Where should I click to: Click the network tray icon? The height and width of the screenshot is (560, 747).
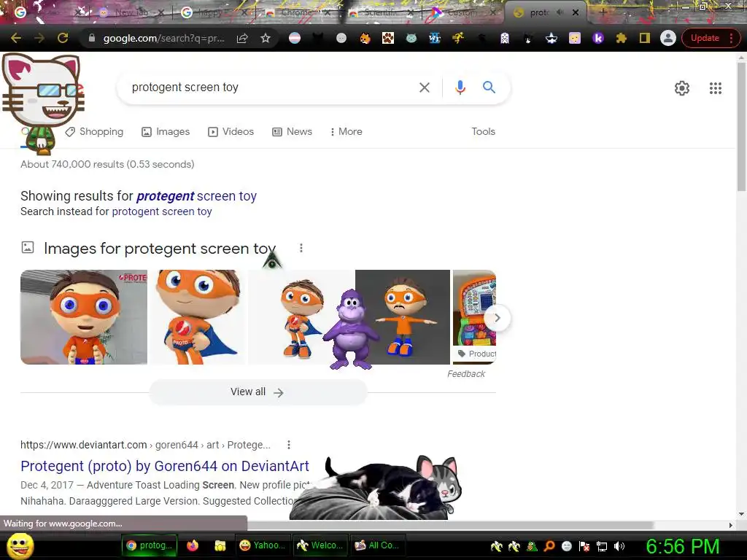[602, 546]
